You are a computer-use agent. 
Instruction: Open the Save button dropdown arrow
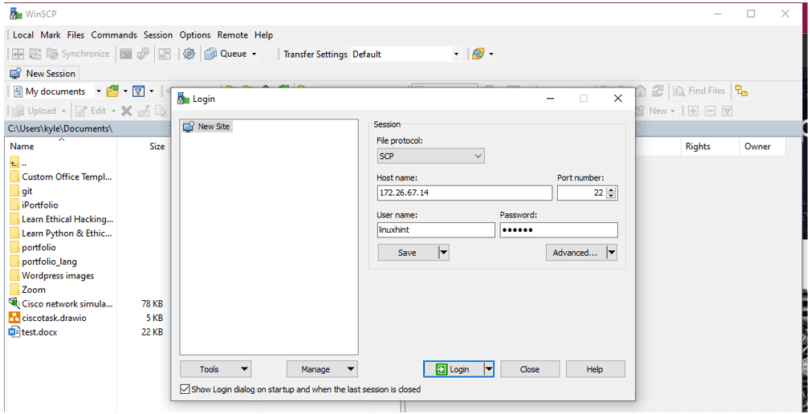[x=443, y=253]
